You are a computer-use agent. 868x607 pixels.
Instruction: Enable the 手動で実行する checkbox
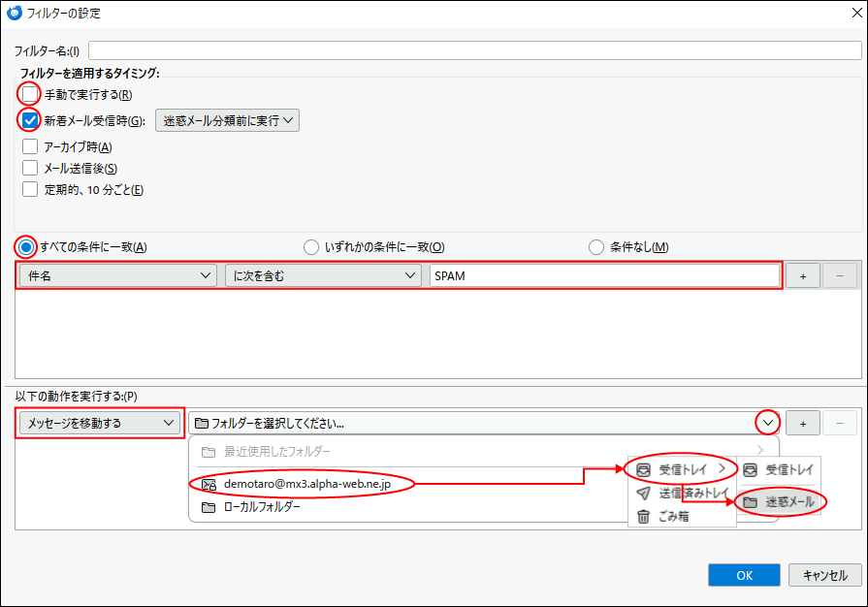[30, 94]
